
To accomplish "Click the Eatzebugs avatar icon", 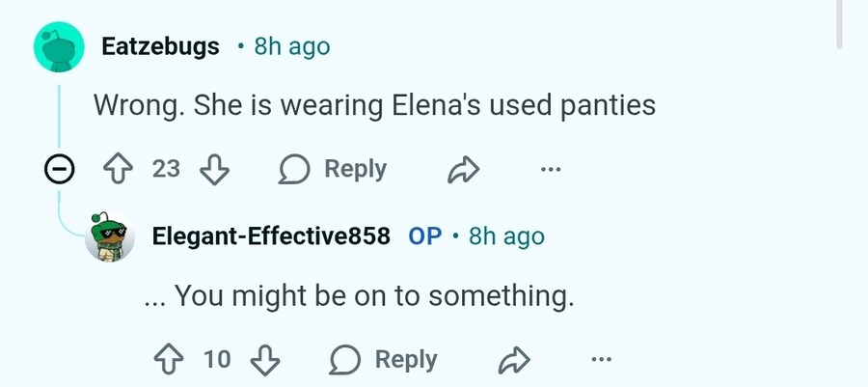I will click(60, 46).
